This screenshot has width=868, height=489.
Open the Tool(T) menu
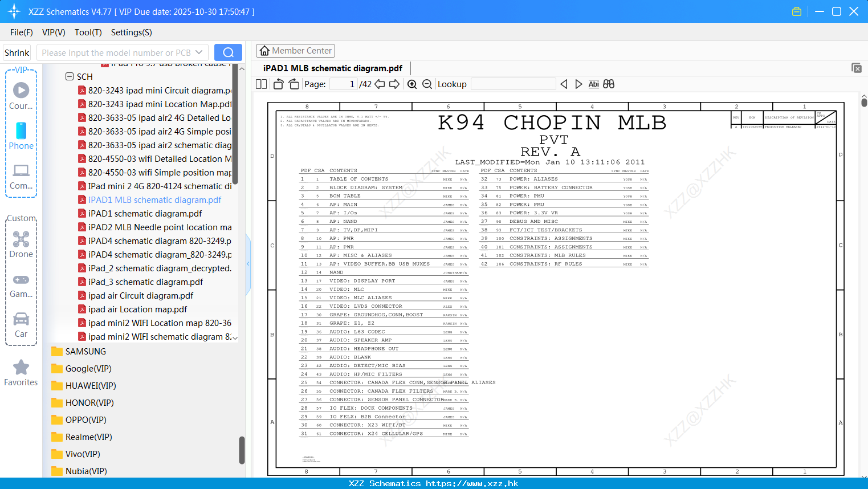88,32
